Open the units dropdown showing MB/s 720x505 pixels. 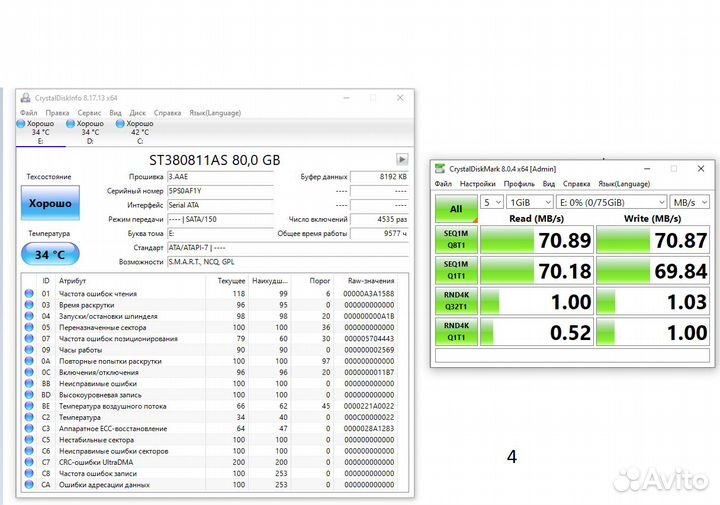(690, 202)
